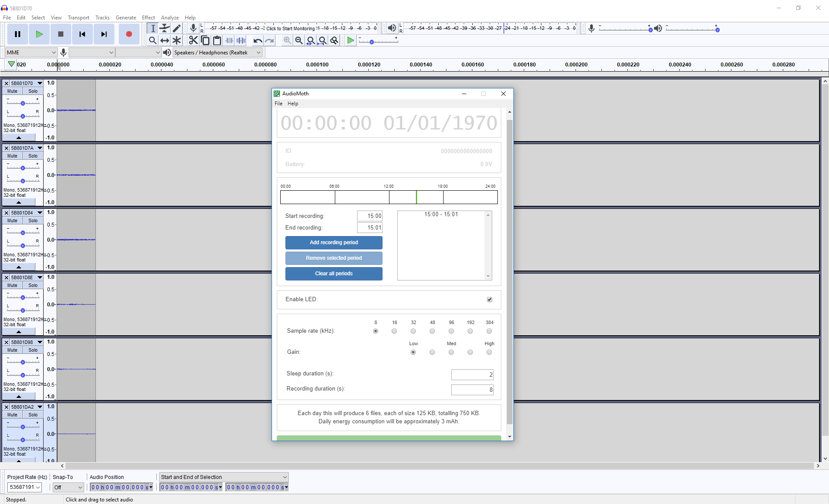Collapse the 5B801D70 track
This screenshot has width=829, height=504.
pos(19,138)
